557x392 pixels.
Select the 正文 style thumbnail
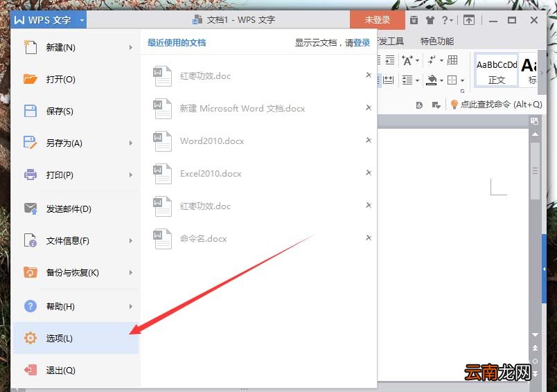tap(496, 69)
